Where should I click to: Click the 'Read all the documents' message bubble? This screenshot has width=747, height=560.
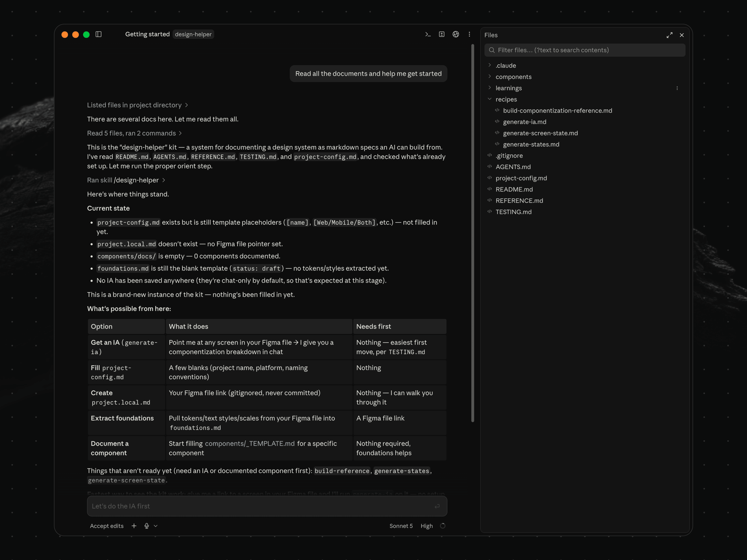(x=368, y=74)
